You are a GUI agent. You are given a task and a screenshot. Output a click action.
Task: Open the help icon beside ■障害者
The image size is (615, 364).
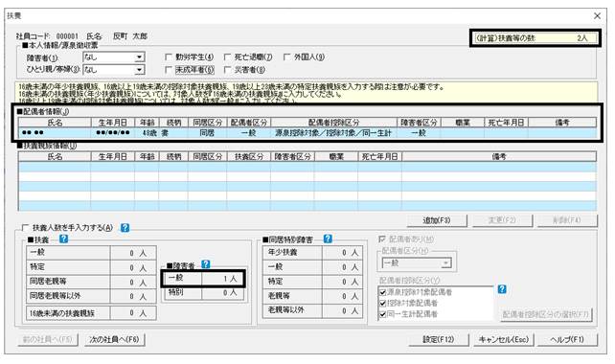tap(206, 264)
